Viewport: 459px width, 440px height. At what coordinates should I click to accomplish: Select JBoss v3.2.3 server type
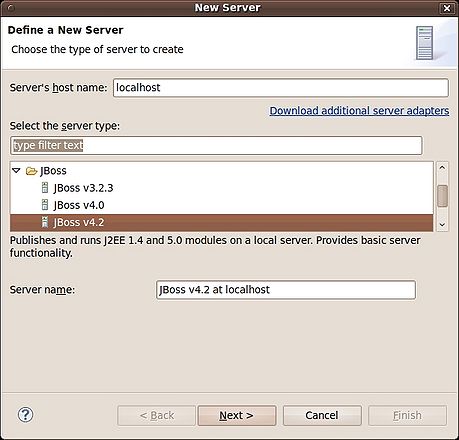point(222,188)
